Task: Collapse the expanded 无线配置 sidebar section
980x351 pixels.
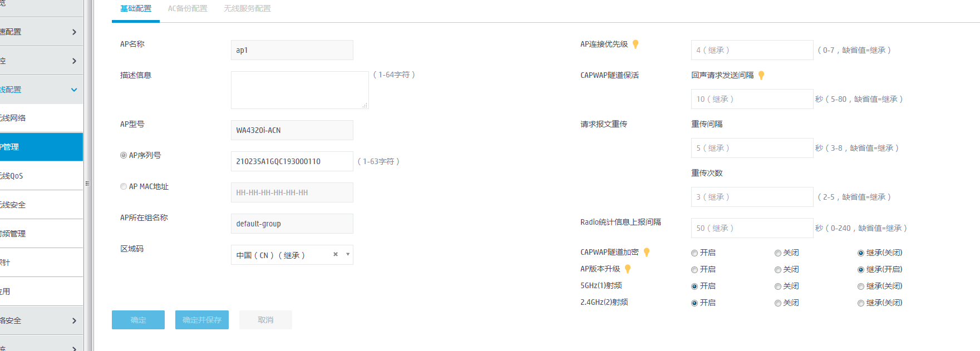Action: [x=74, y=90]
